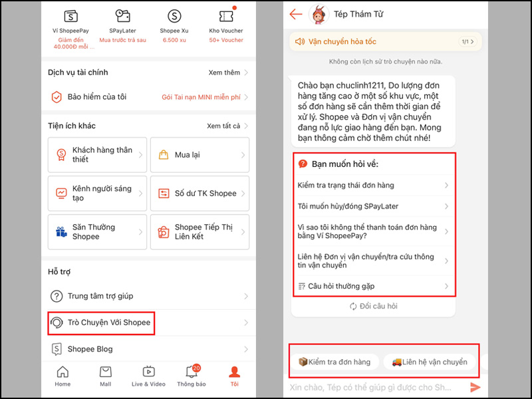Tap the Kênh người sáng tạo label
Viewport: 532px width, 399px height.
click(x=102, y=194)
